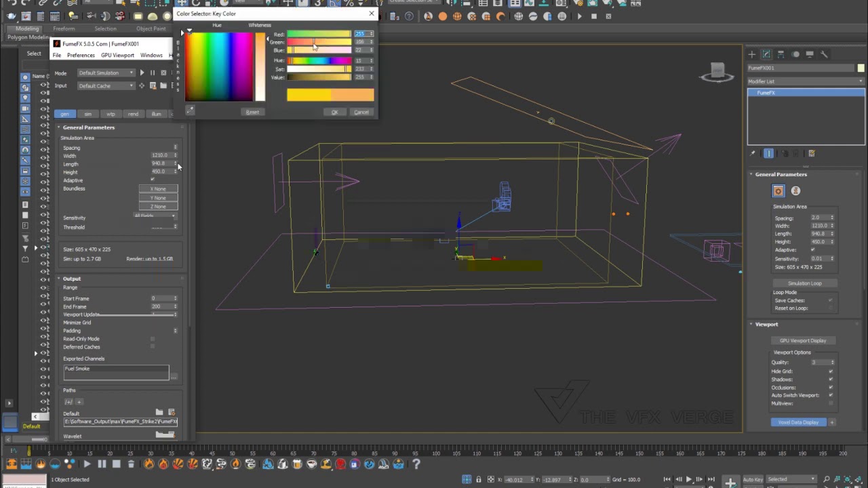Open FumeFX Windows menu

click(151, 55)
